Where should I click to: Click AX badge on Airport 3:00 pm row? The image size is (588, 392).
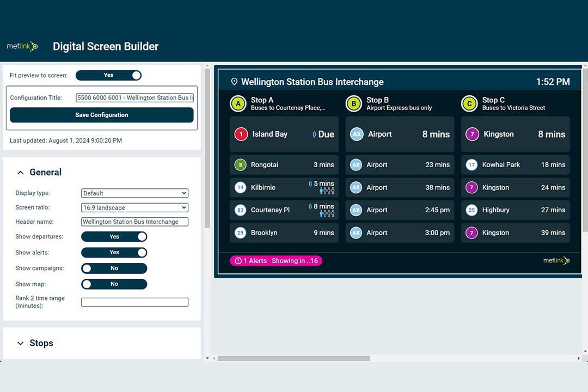[356, 232]
